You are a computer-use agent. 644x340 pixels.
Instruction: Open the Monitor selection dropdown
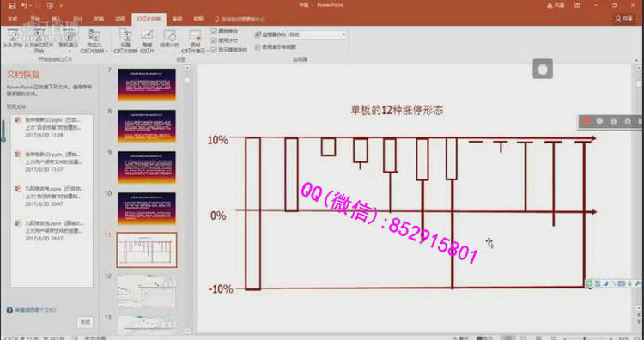point(317,35)
